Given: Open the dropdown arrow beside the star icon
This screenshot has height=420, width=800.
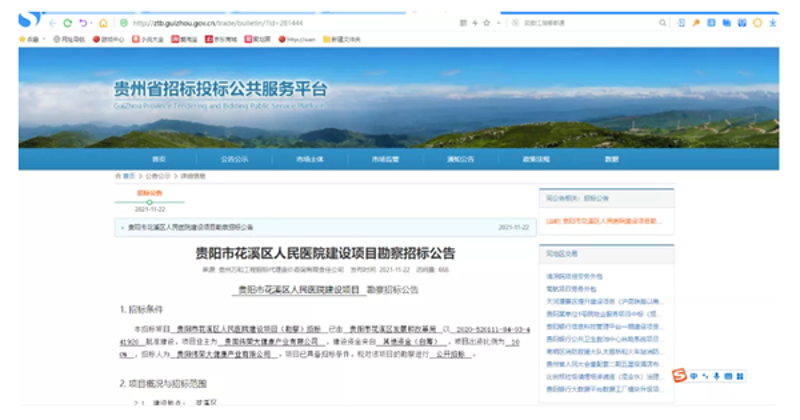Looking at the screenshot, I should [x=498, y=23].
